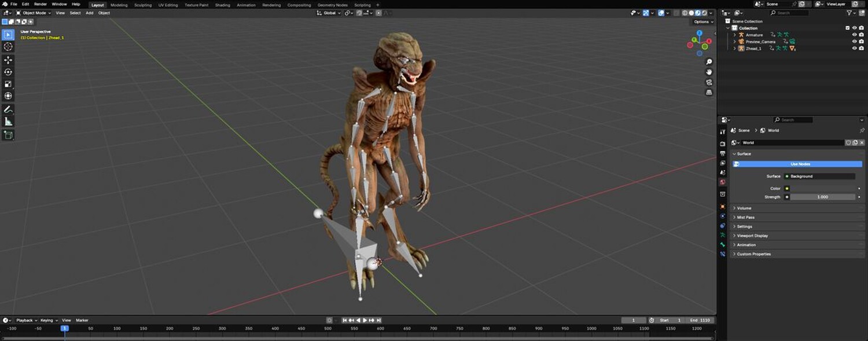Hide Zhead_1 in viewport via eye icon
Image resolution: width=868 pixels, height=341 pixels.
tap(854, 48)
